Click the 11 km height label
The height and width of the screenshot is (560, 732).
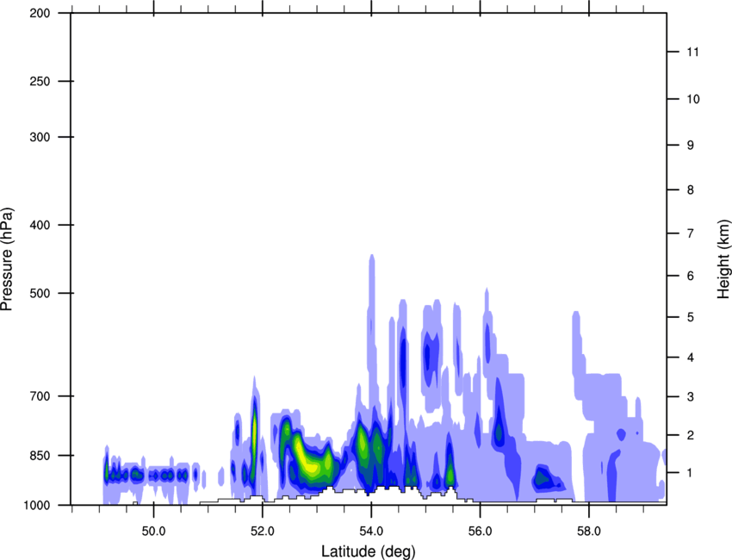click(x=692, y=52)
